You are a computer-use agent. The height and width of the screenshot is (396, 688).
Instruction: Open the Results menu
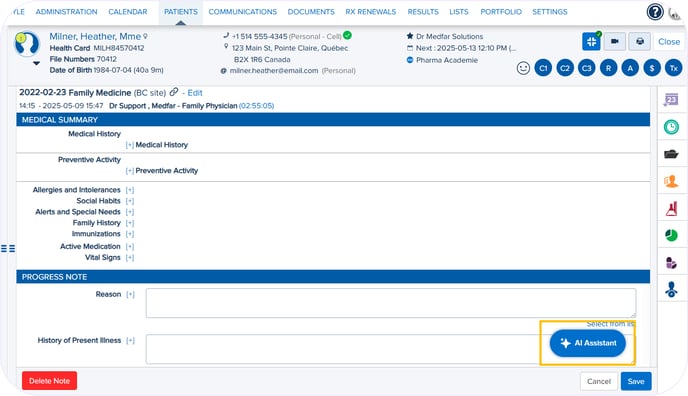coord(423,12)
